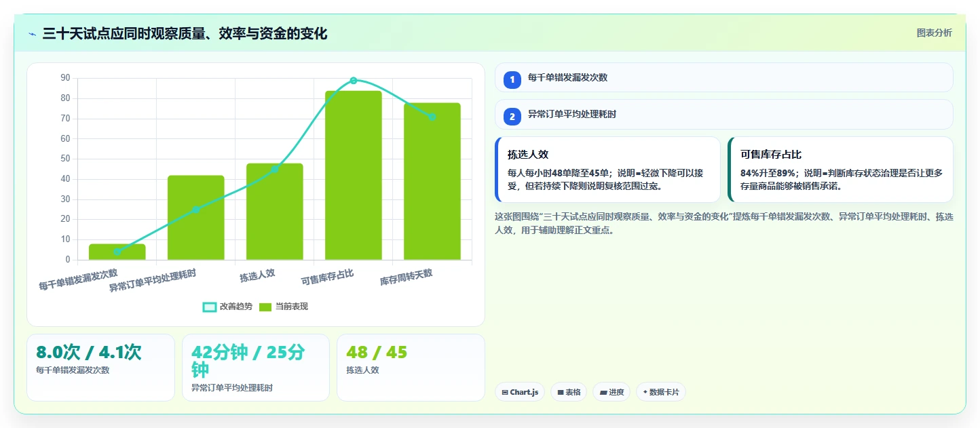980x428 pixels.
Task: Click the number 2 badge icon
Action: [x=512, y=116]
